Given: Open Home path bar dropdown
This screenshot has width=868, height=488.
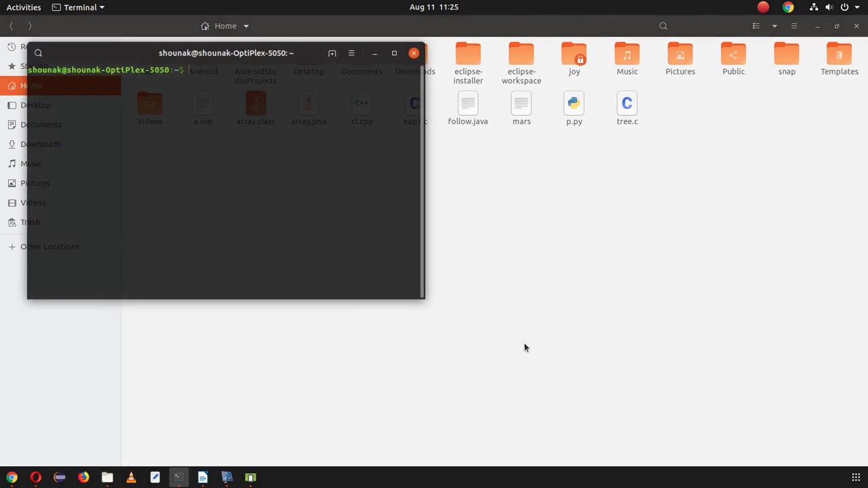Looking at the screenshot, I should tap(246, 26).
